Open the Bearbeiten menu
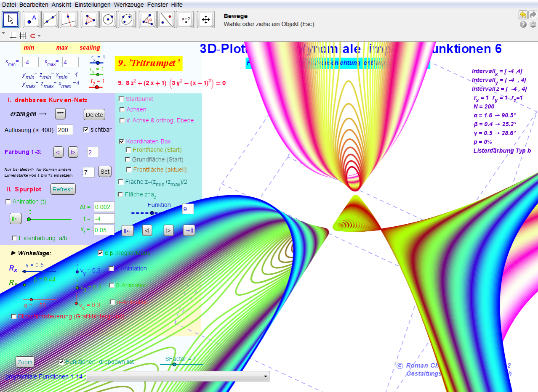 coord(34,5)
